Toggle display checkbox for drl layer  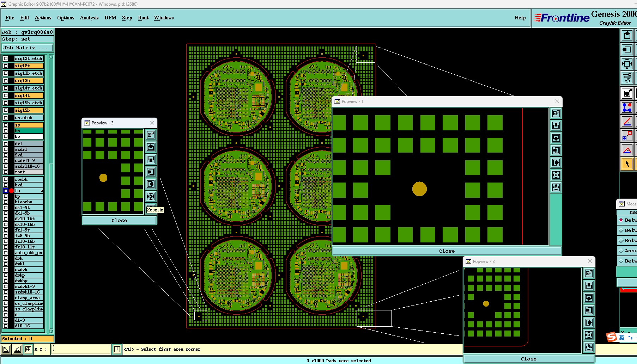6,144
